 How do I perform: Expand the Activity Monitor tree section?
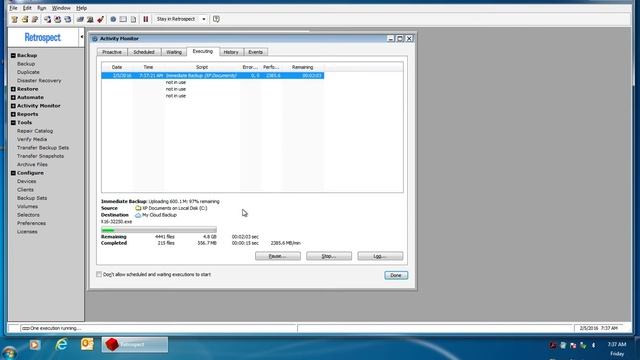pos(13,106)
